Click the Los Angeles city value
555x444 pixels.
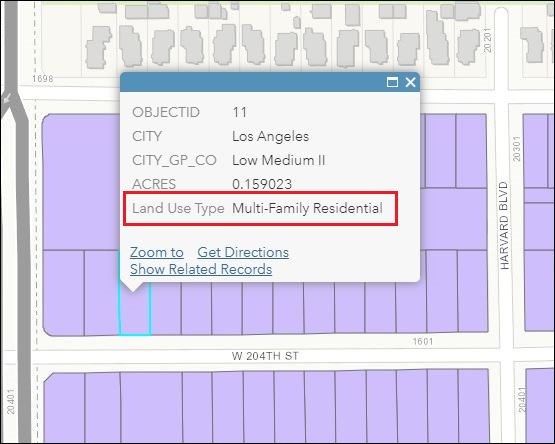[x=270, y=136]
